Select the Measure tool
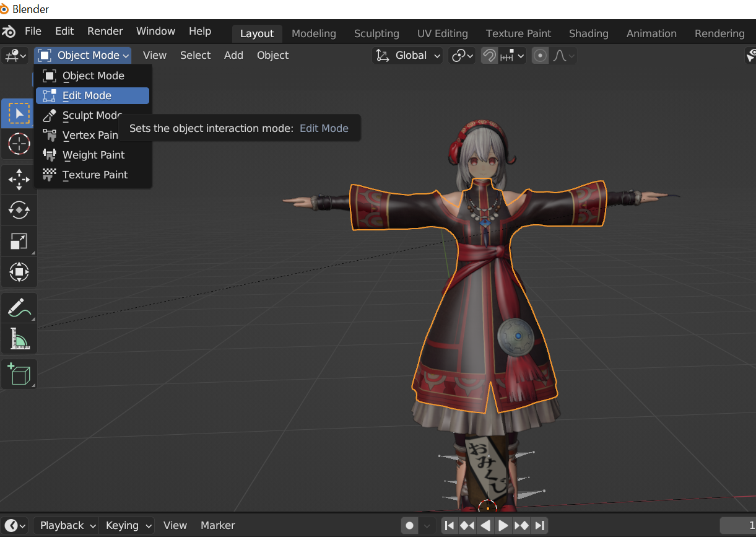The image size is (756, 537). [x=19, y=338]
